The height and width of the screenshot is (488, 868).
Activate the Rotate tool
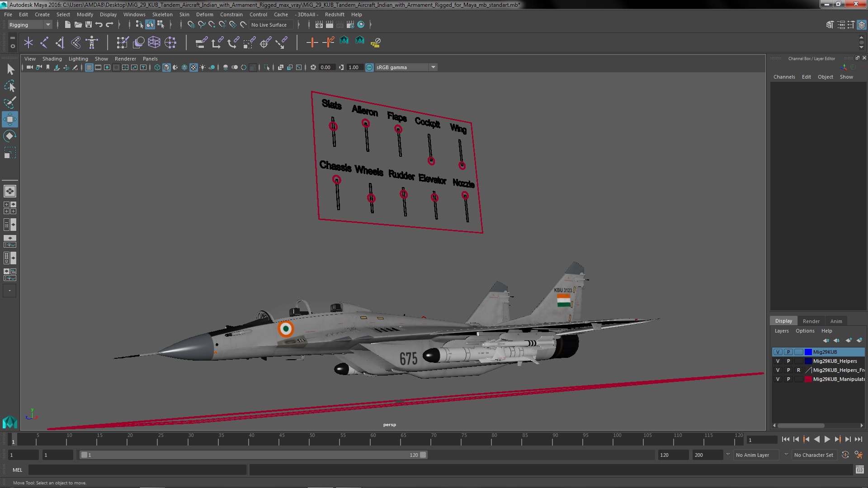(x=10, y=136)
